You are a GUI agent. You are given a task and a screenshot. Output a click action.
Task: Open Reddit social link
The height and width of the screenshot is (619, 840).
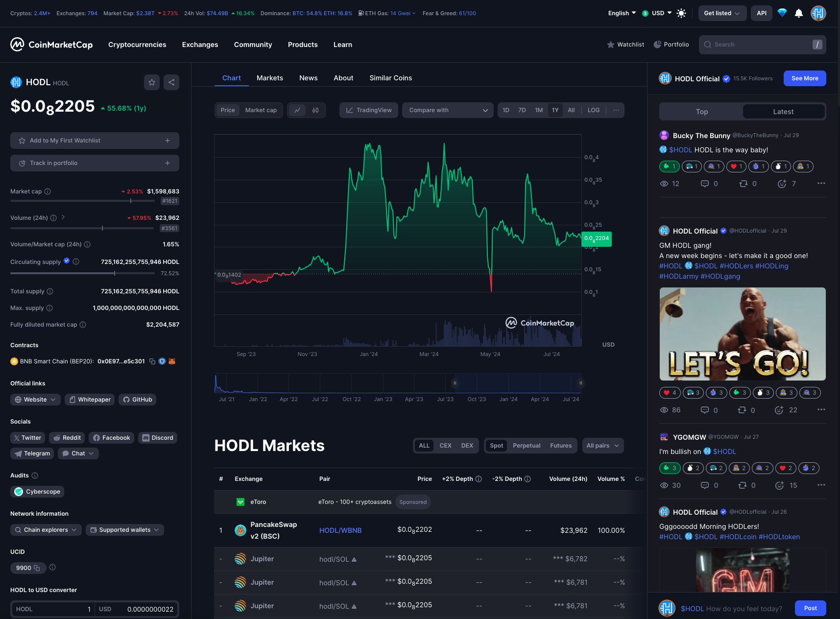pos(67,438)
